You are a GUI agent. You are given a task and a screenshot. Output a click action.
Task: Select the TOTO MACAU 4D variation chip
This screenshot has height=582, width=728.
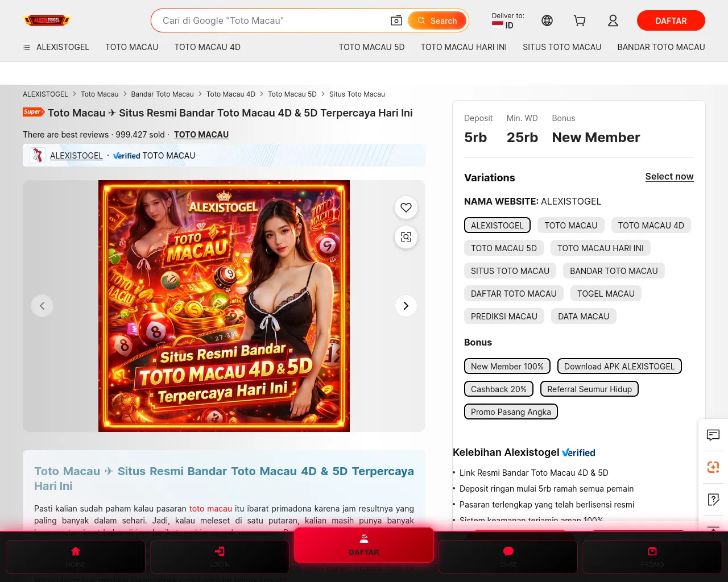pos(651,226)
